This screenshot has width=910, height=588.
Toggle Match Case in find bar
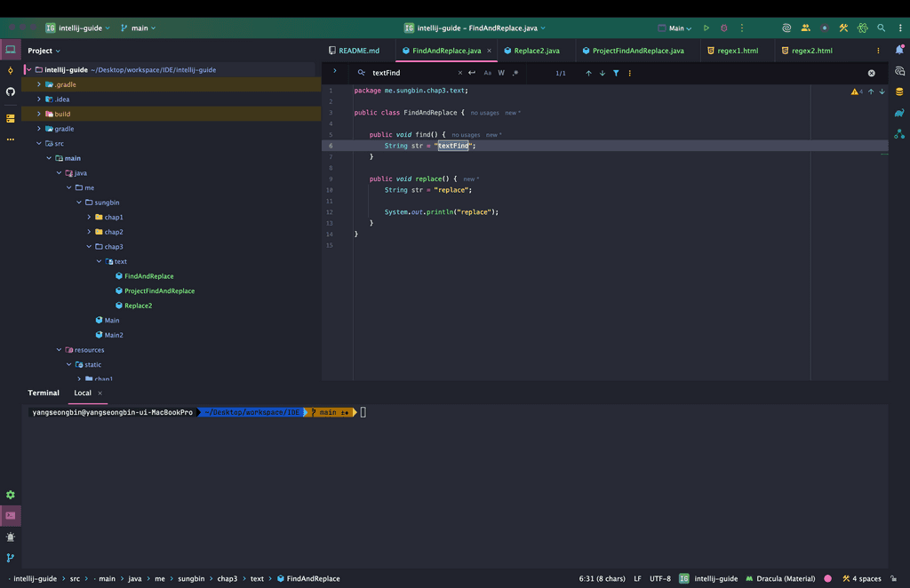[x=487, y=73]
